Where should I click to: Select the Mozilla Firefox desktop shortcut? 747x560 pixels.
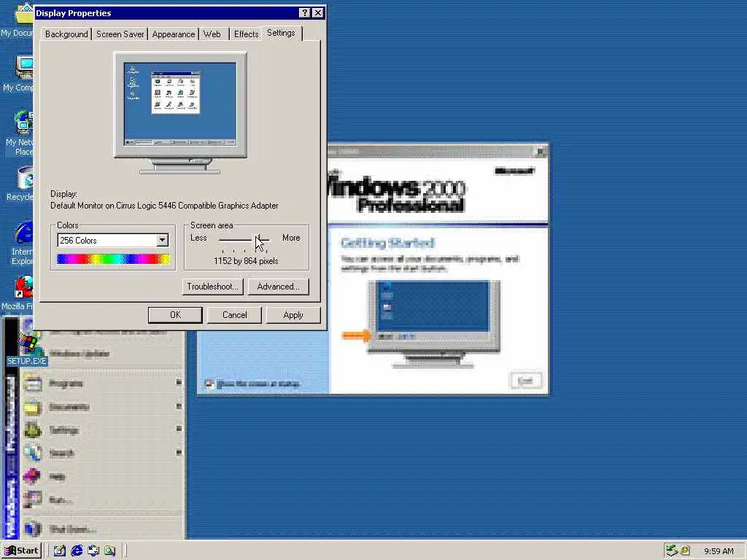point(19,293)
